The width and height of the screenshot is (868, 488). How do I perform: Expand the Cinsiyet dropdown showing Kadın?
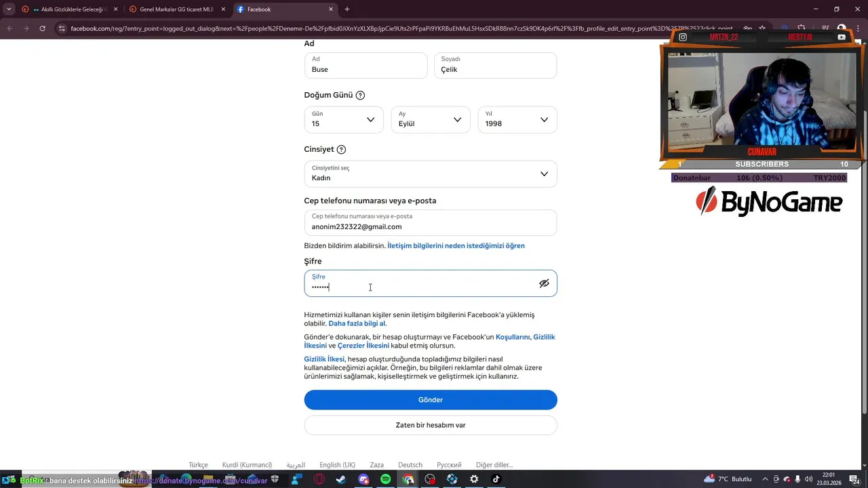point(431,174)
